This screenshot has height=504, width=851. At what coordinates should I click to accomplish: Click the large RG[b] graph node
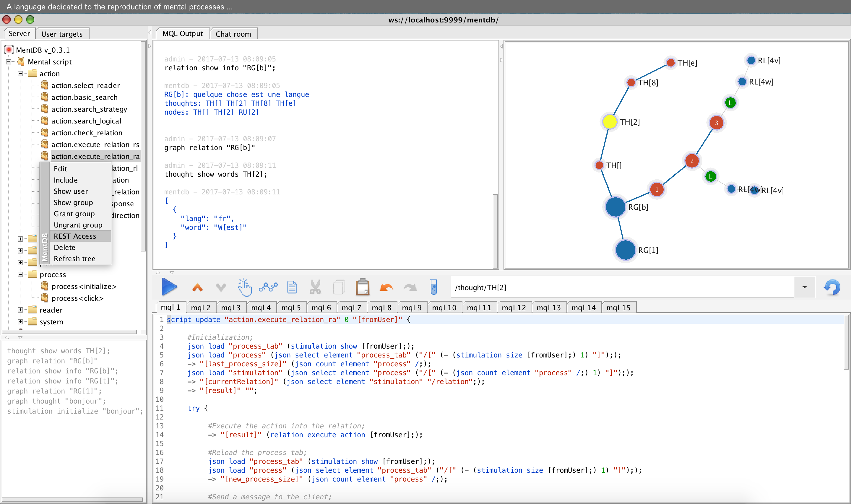pos(615,207)
